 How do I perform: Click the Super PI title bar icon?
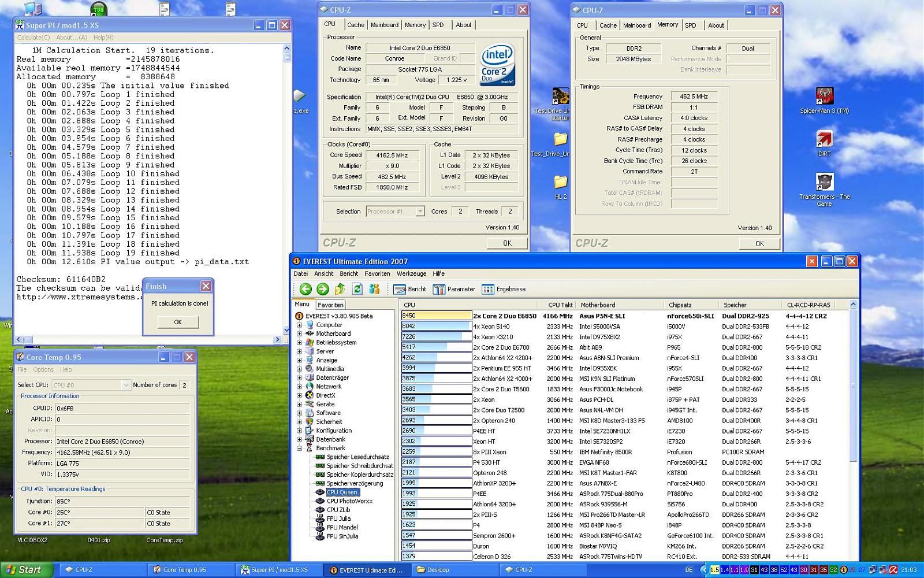click(x=20, y=25)
